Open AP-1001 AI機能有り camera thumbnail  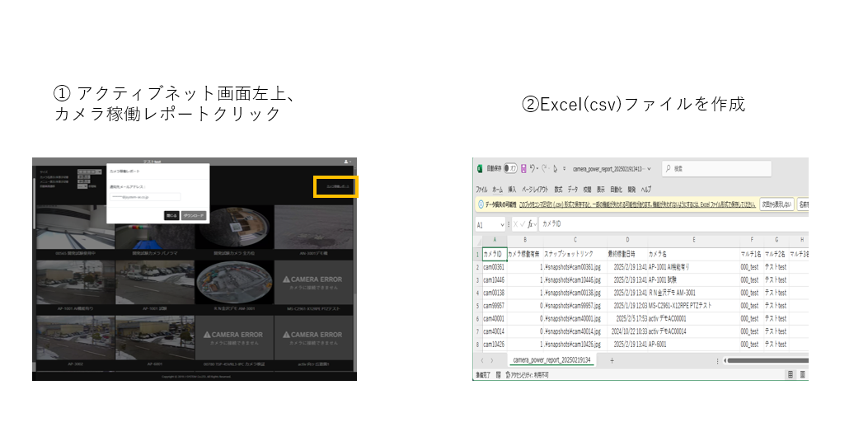pos(76,283)
